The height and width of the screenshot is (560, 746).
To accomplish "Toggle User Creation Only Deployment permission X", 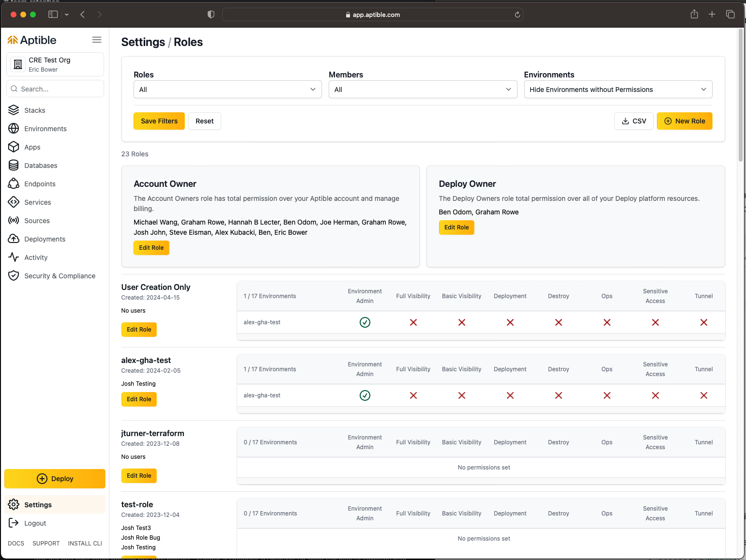I will coord(510,322).
